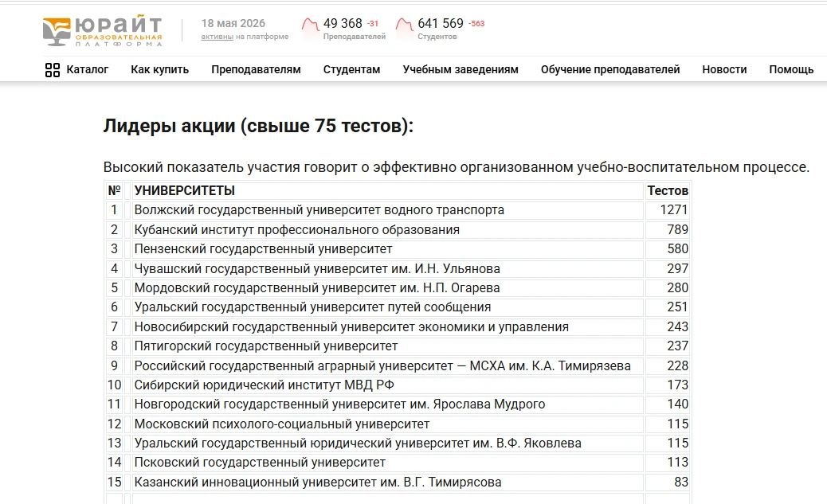The image size is (827, 504).
Task: Click the students activity graph icon
Action: 405,24
